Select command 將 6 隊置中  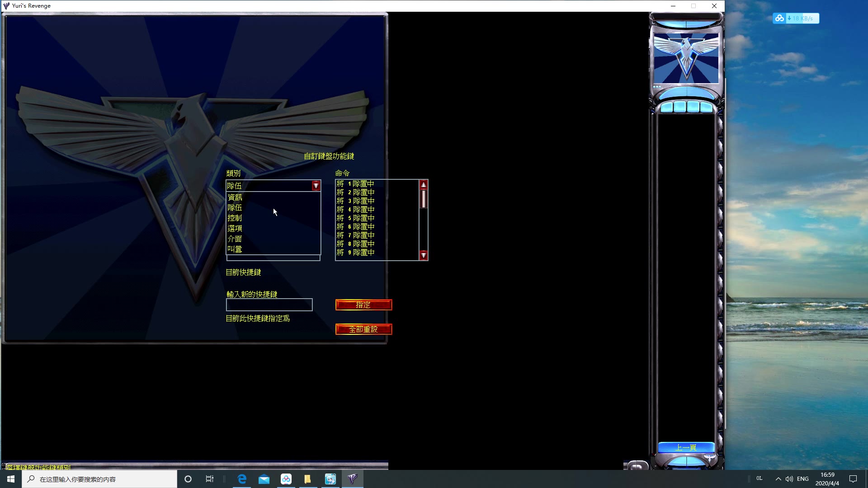click(x=377, y=227)
